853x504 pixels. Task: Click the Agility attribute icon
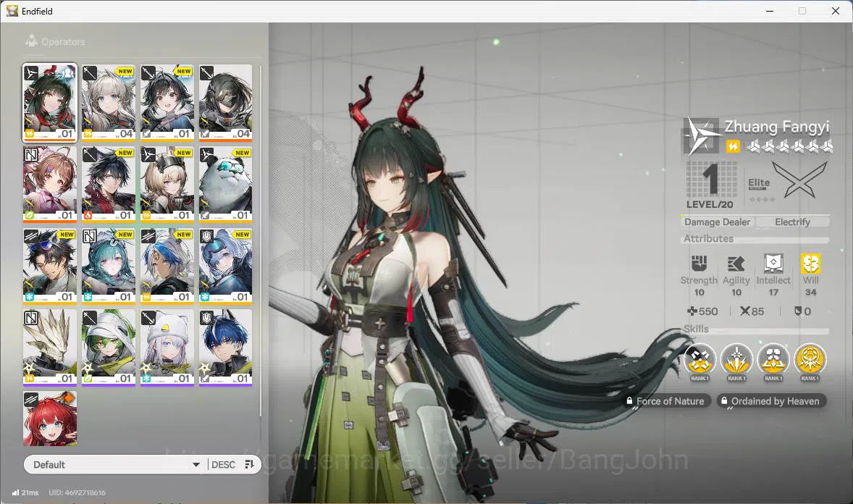736,264
